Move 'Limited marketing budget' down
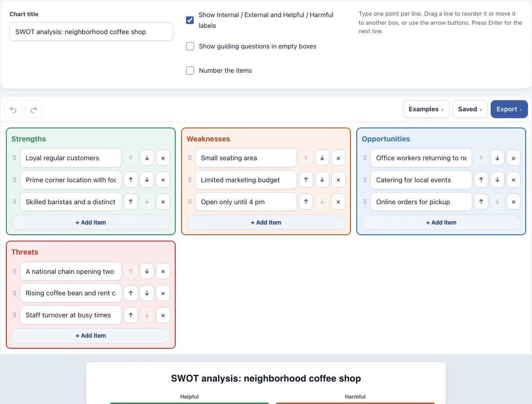 322,180
